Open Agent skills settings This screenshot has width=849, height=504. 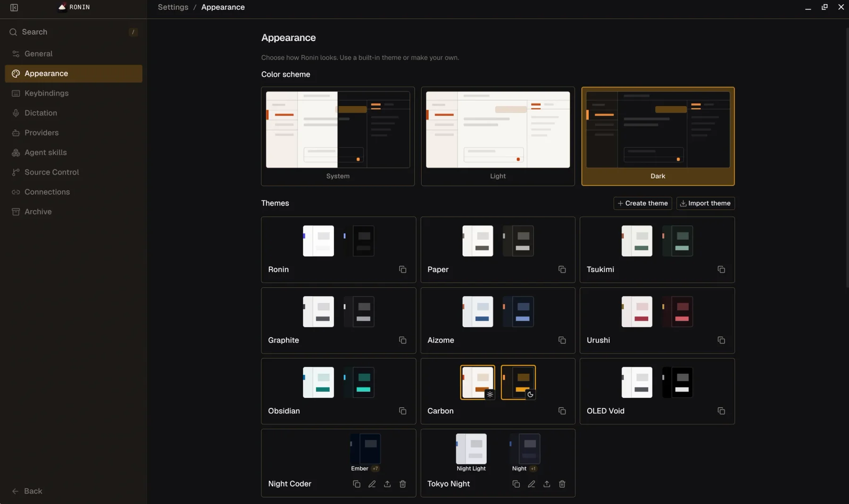74,153
